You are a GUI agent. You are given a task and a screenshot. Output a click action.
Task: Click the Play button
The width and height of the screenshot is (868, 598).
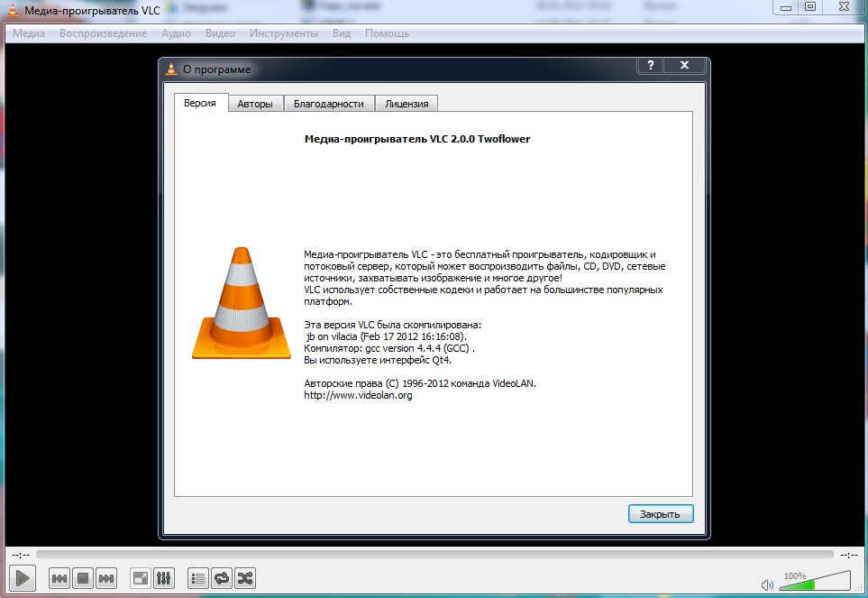tap(23, 579)
